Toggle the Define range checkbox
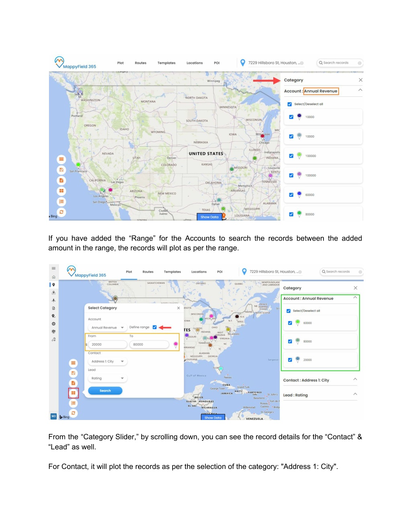Image resolution: width=411 pixels, height=532 pixels. (x=155, y=327)
